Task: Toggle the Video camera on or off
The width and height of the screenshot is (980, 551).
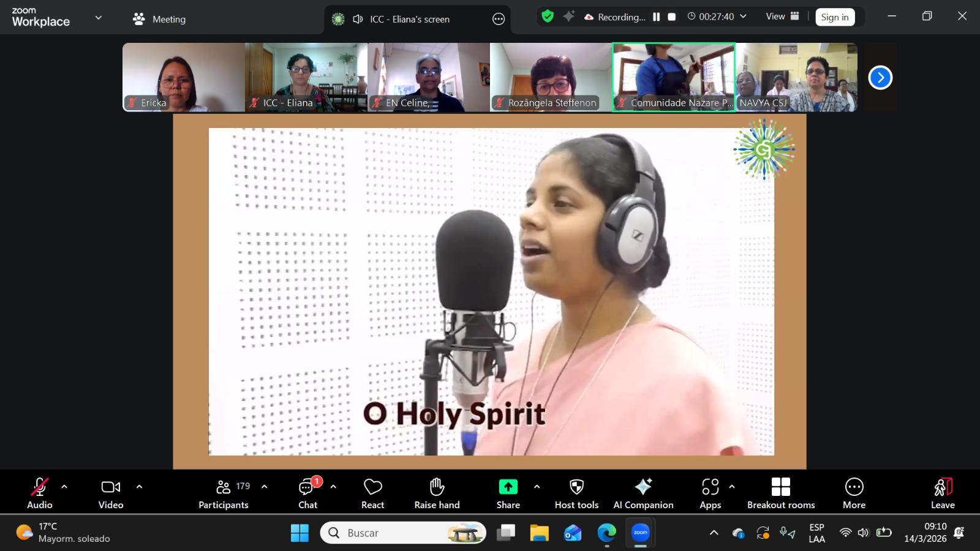Action: [x=111, y=493]
